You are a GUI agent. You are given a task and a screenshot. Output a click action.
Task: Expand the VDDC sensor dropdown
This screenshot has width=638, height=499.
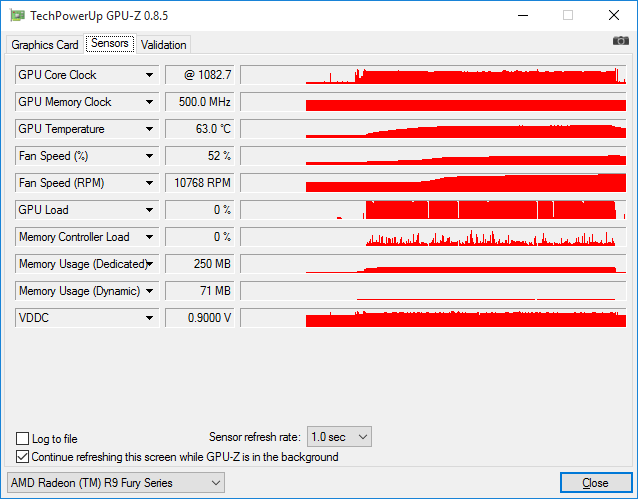(149, 318)
